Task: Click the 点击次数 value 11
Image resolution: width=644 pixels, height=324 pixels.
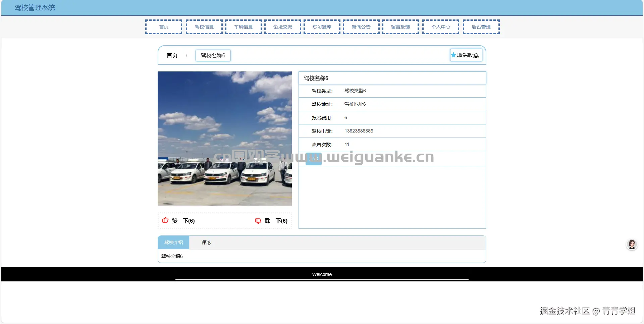Action: click(x=347, y=144)
